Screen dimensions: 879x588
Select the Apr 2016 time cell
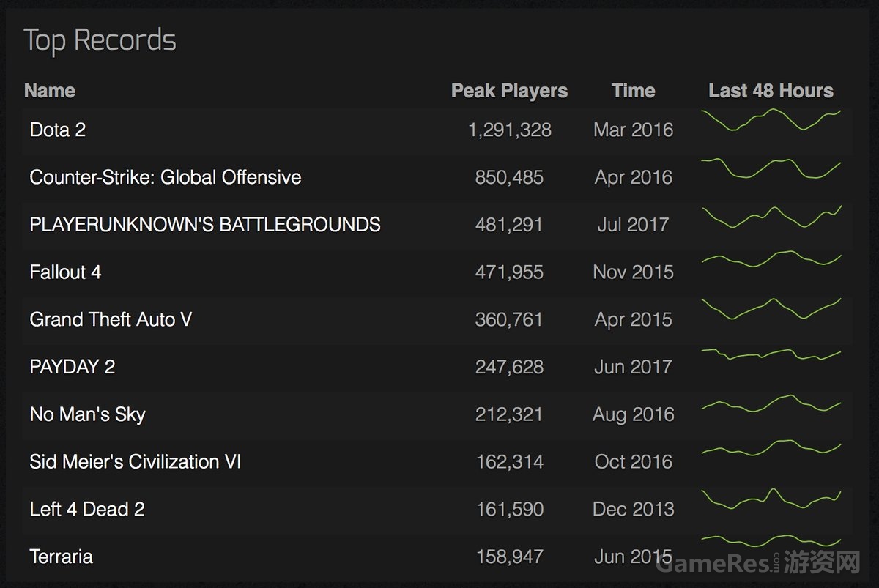click(634, 177)
